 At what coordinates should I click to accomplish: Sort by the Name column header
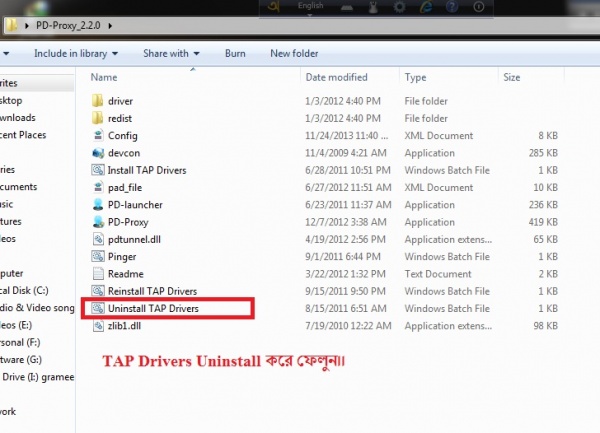click(x=104, y=77)
